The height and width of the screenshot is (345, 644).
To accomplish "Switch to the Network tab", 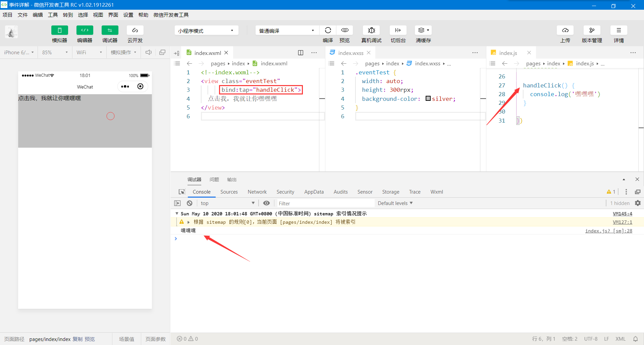I will [257, 192].
